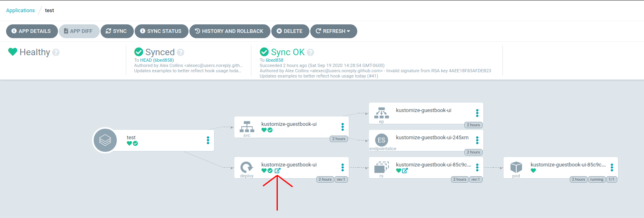644x218 pixels.
Task: Click the help icon beside Healthy
Action: tap(56, 52)
